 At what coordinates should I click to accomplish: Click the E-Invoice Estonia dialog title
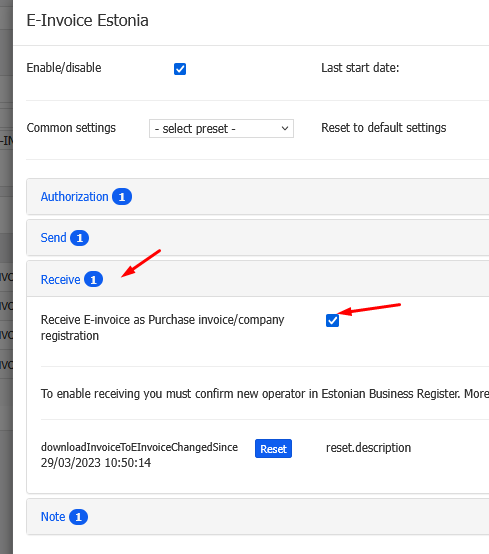[x=87, y=20]
